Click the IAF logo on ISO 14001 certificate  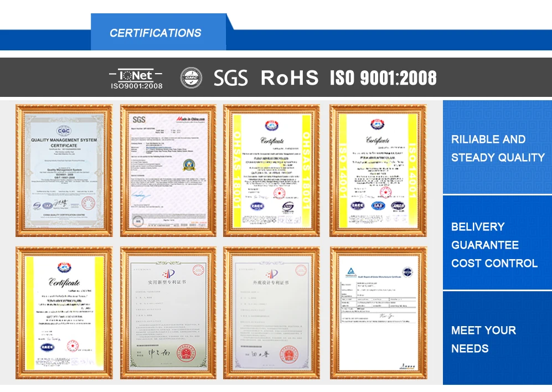[378, 206]
